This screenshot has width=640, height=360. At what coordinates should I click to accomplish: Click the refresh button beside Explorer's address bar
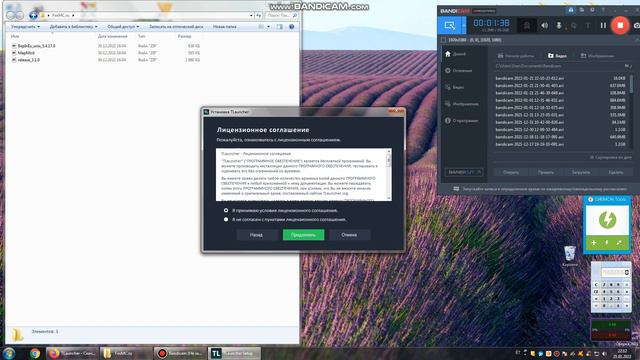point(258,15)
